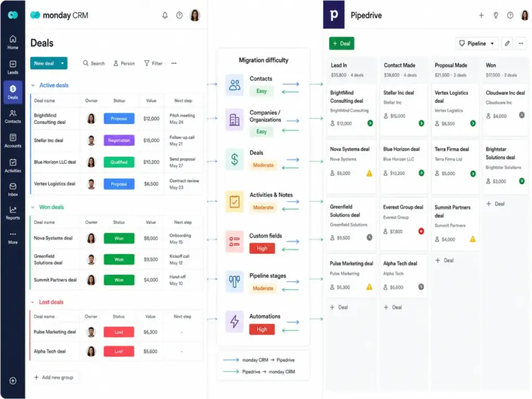Collapse the Active deals group
The height and width of the screenshot is (399, 532).
(33, 86)
